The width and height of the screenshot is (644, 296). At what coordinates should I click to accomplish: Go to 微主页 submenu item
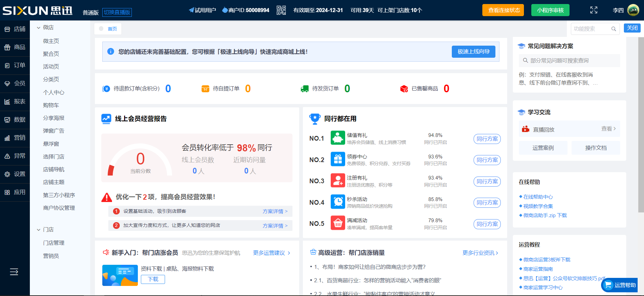pyautogui.click(x=51, y=41)
